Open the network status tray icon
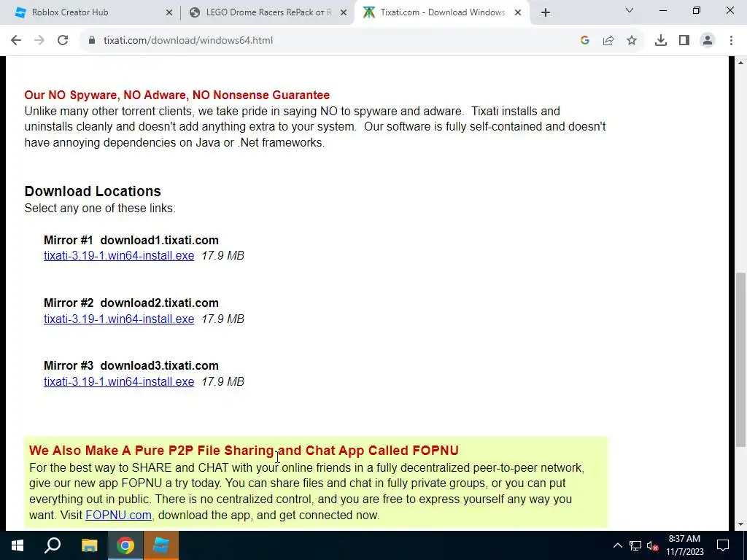Viewport: 747px width, 560px height. point(635,545)
